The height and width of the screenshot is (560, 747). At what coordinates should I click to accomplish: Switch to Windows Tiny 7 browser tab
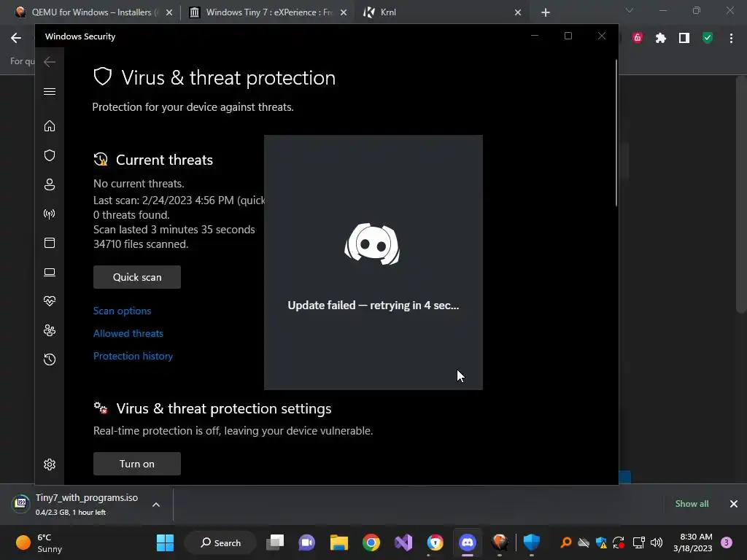tap(267, 12)
